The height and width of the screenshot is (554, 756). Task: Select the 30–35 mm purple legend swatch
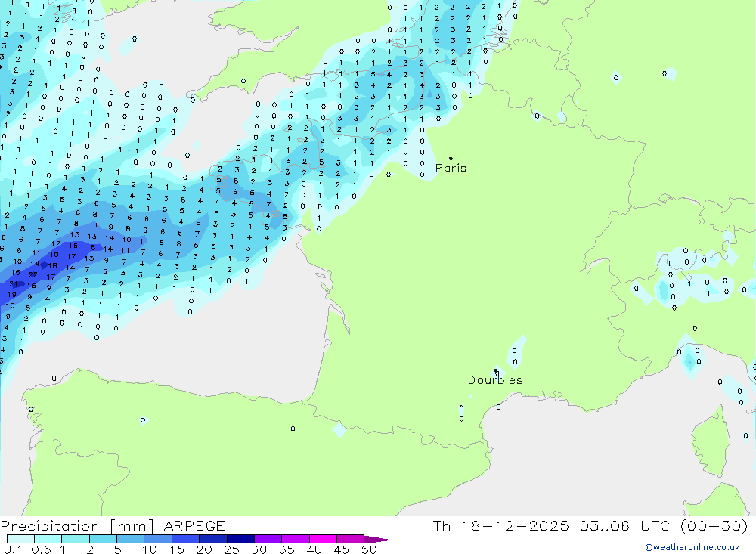tap(268, 539)
